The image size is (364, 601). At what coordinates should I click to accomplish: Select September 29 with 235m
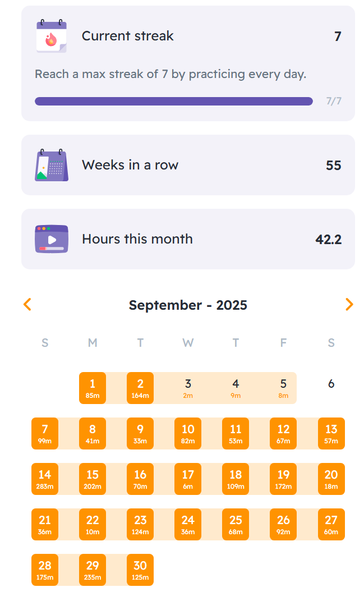93,570
